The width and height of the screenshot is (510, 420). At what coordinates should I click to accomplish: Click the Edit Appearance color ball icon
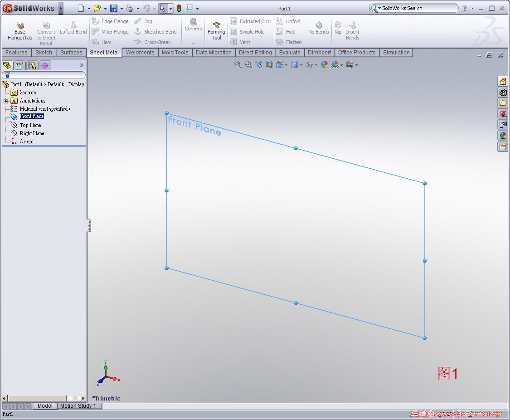[x=324, y=64]
